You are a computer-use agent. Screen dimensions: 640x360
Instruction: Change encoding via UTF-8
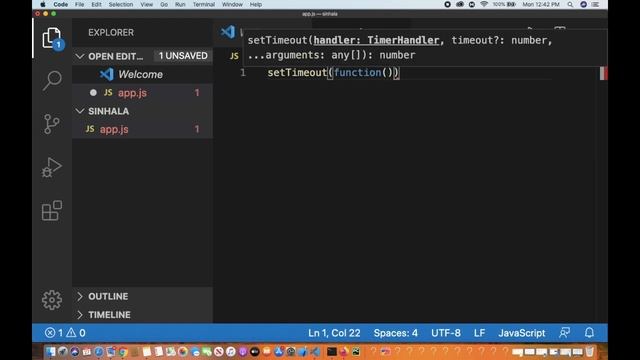[x=446, y=333]
